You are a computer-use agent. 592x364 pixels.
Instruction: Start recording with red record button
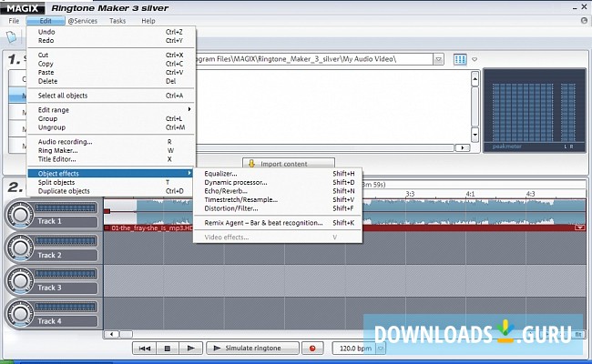coord(312,349)
